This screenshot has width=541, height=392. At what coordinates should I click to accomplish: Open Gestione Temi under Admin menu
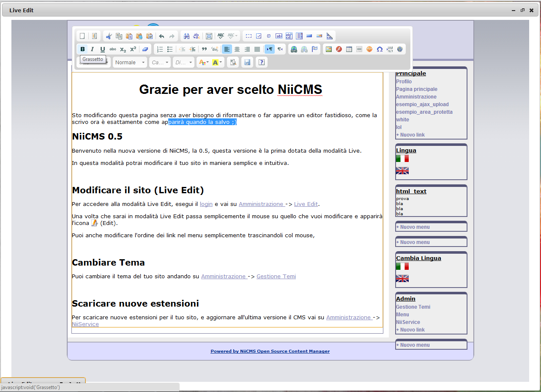point(413,307)
